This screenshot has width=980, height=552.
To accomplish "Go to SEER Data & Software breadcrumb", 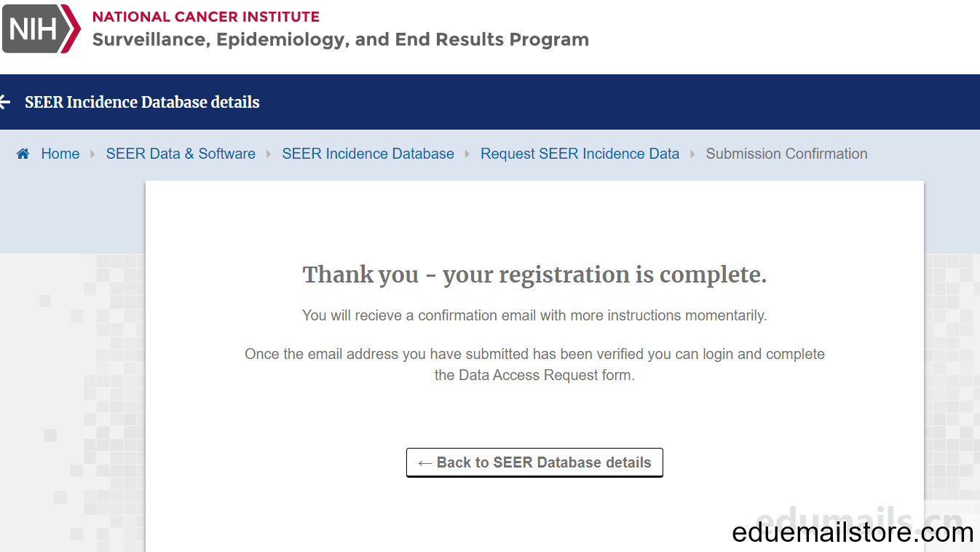I will click(181, 154).
